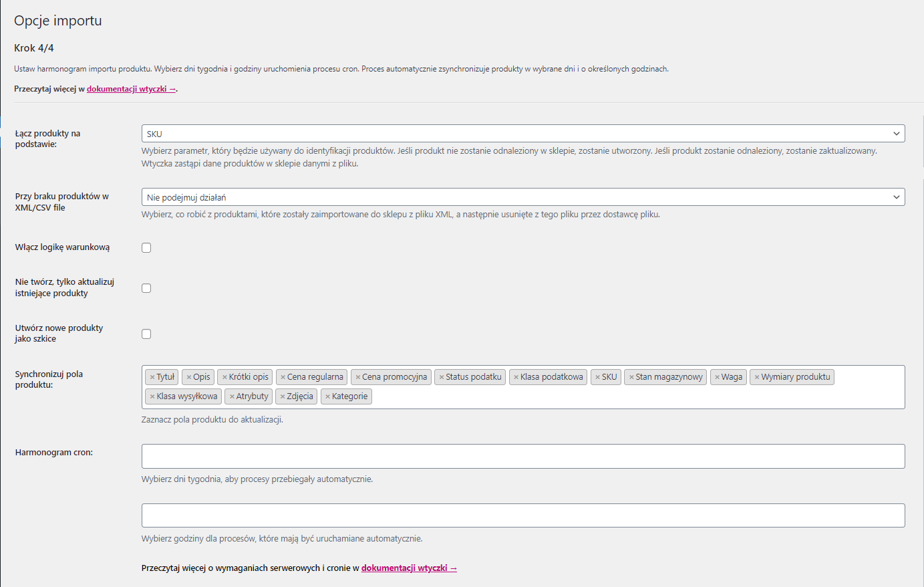Expand the 'Nie podejmuj działań' dropdown
The width and height of the screenshot is (924, 587).
pyautogui.click(x=522, y=197)
